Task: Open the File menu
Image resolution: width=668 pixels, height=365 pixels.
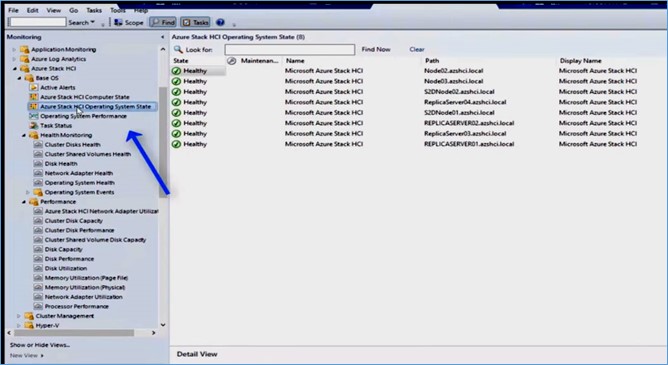Action: tap(13, 10)
